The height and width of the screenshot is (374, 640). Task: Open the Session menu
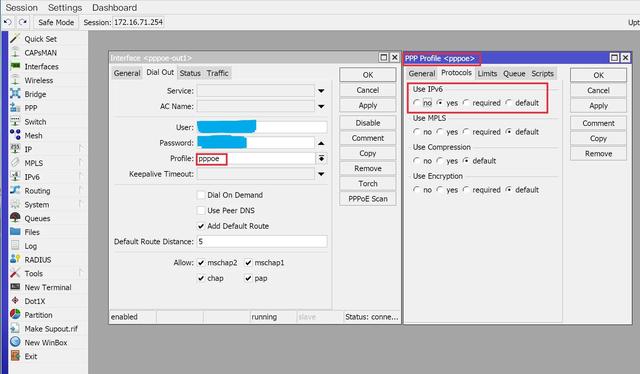point(22,8)
